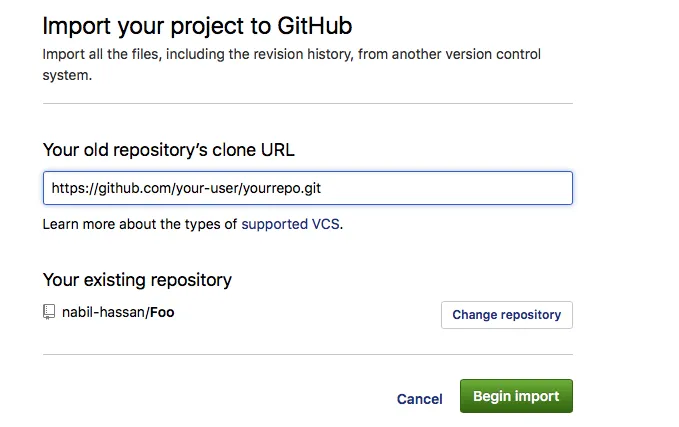Cancel the import

[x=419, y=399]
